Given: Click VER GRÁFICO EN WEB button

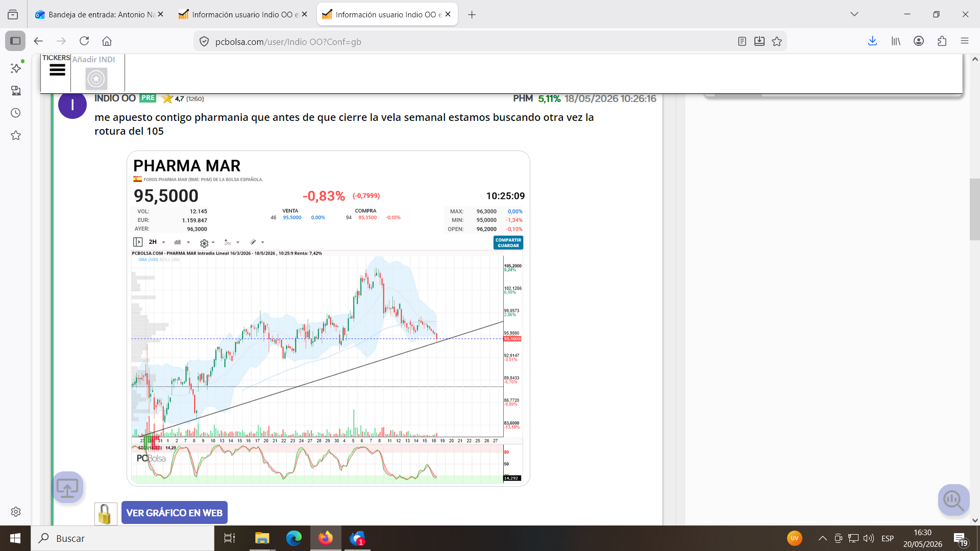Looking at the screenshot, I should [175, 513].
